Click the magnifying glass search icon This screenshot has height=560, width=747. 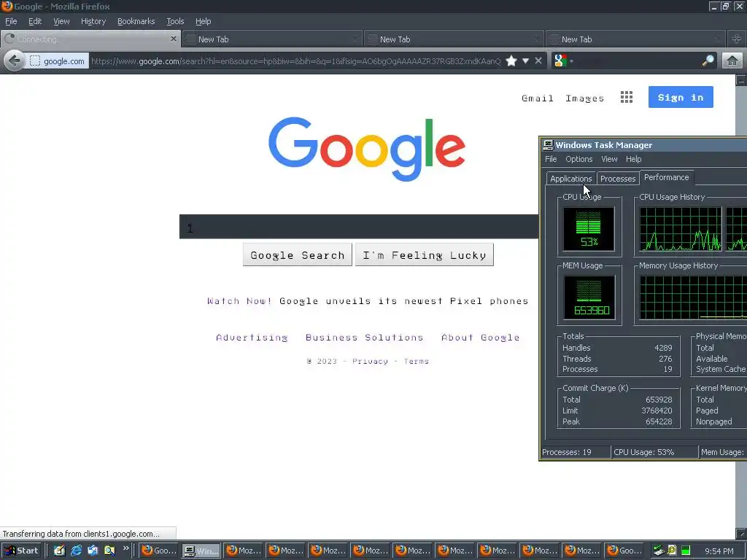coord(708,61)
